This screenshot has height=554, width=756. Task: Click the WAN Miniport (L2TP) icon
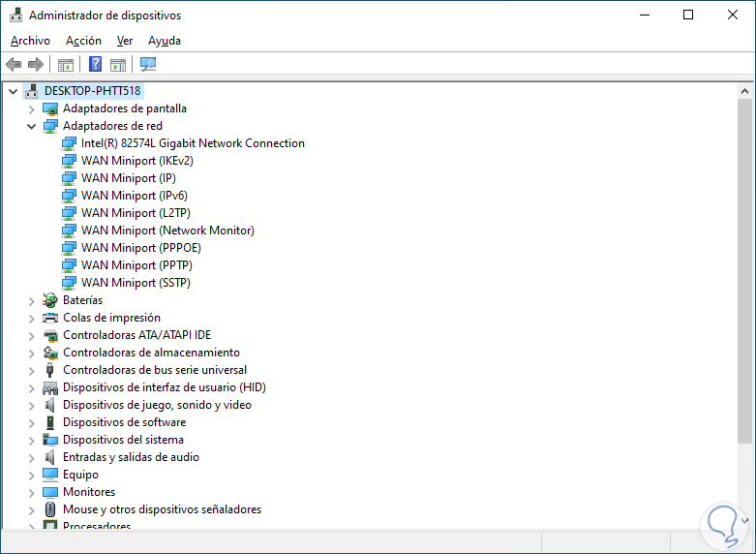pyautogui.click(x=69, y=213)
